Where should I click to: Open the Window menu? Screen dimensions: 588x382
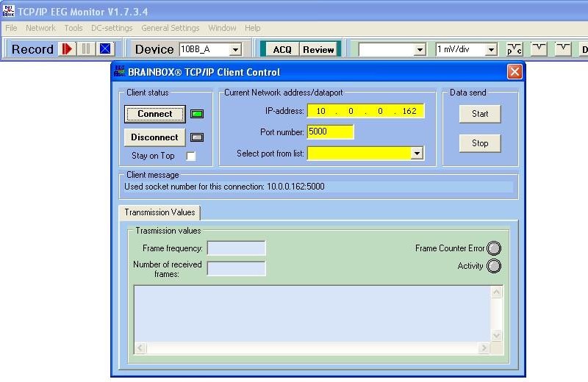tap(223, 28)
